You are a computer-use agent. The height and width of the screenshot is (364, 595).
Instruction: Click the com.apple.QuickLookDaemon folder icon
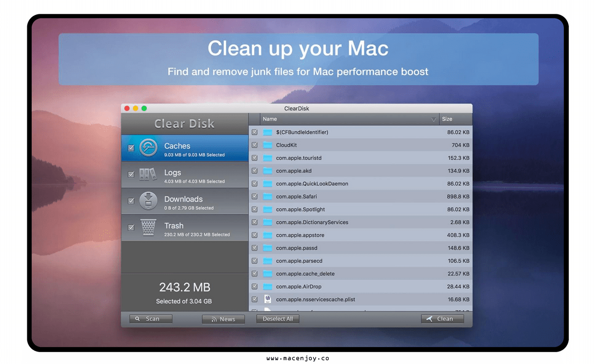(x=268, y=184)
